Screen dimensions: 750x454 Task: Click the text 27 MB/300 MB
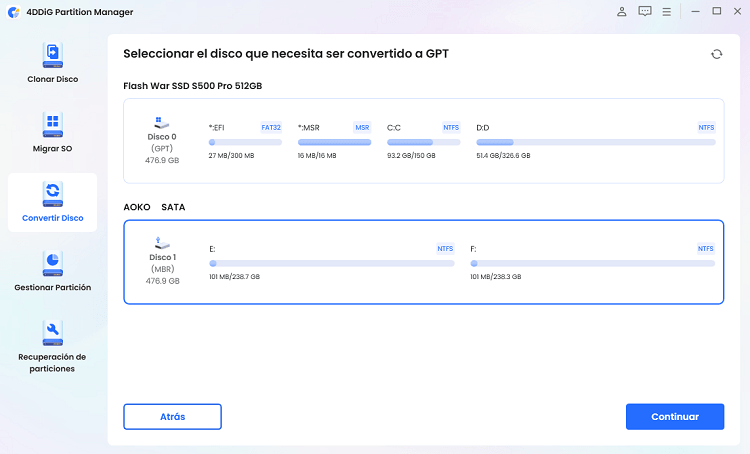pyautogui.click(x=232, y=155)
